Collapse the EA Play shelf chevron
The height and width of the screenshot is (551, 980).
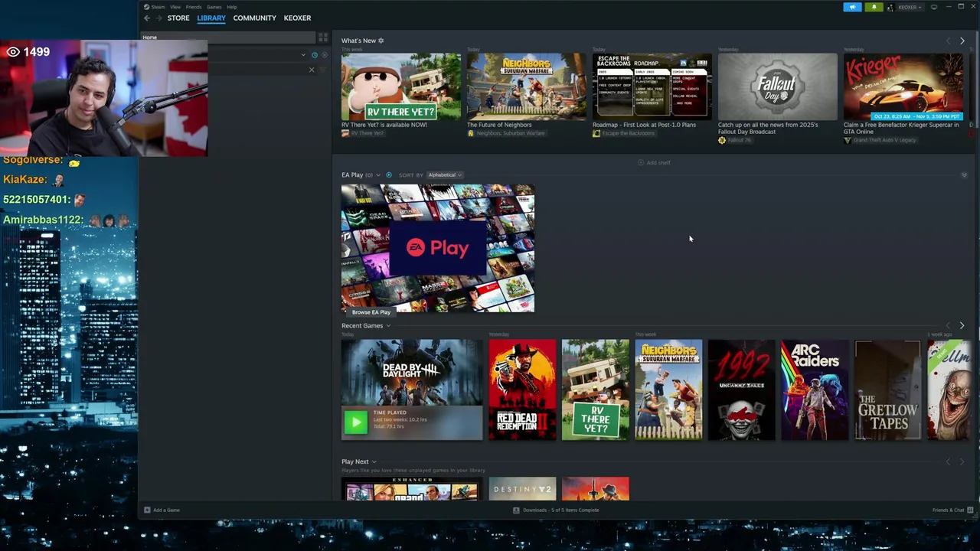coord(964,175)
